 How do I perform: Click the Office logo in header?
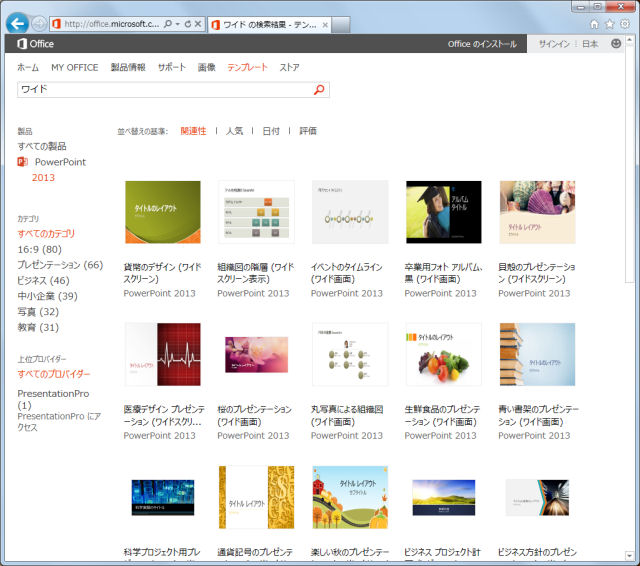36,44
